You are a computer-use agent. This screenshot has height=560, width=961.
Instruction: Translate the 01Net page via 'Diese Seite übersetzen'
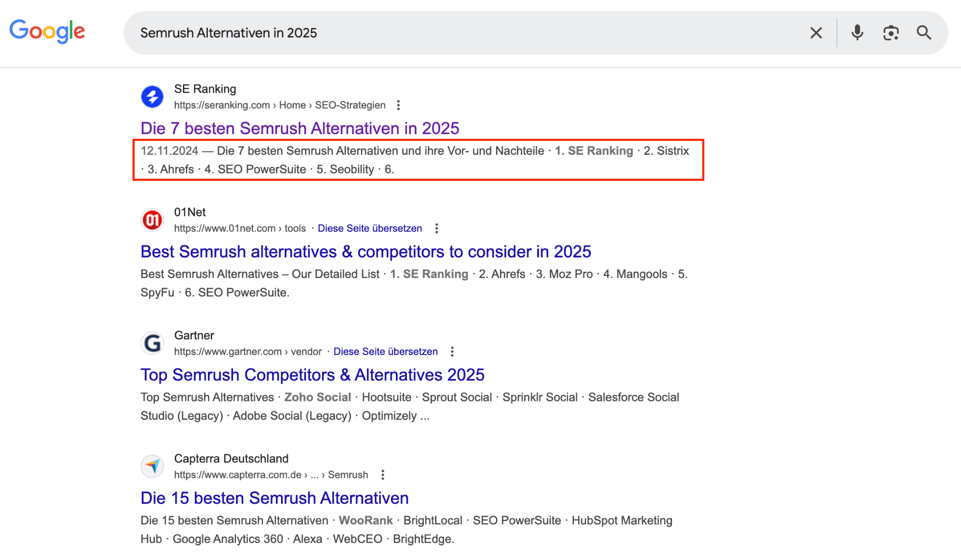click(370, 228)
